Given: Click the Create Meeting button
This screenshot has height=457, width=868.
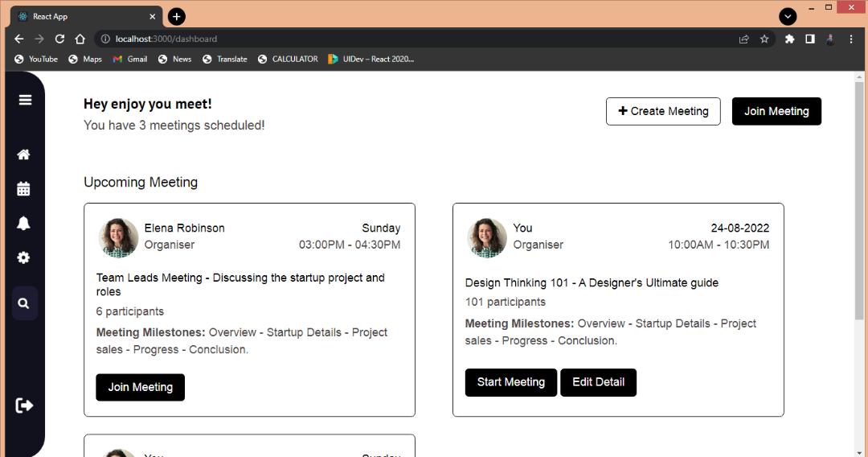Looking at the screenshot, I should [663, 111].
